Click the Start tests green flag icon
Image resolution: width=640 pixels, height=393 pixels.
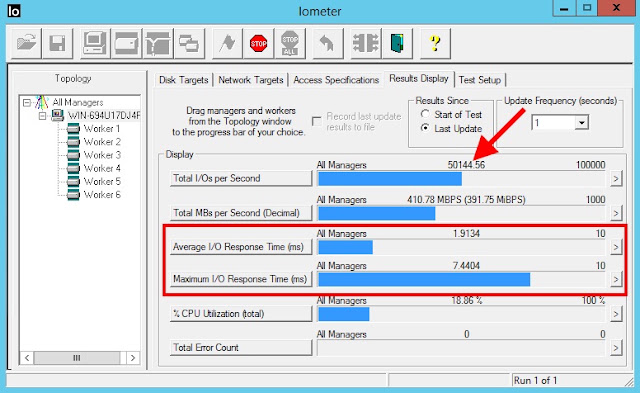click(227, 43)
